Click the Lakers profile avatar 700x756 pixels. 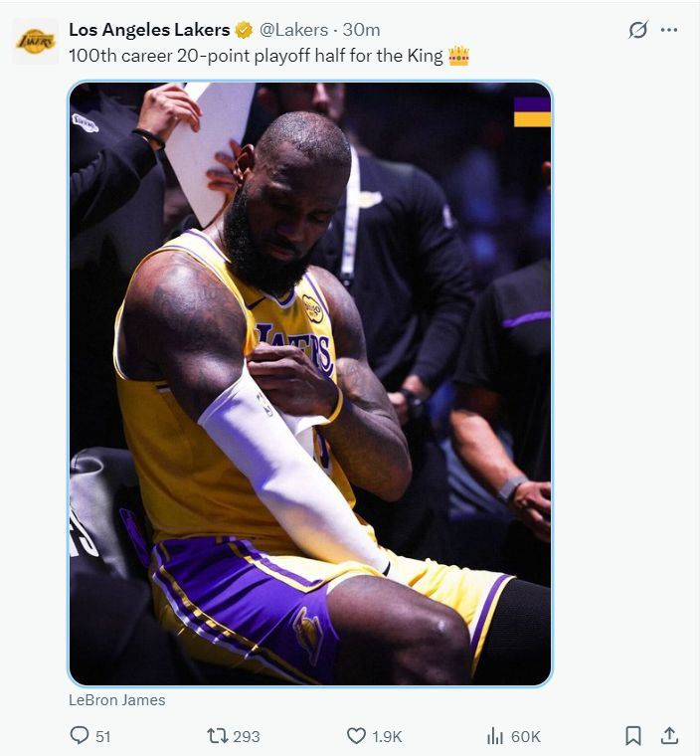(x=35, y=42)
